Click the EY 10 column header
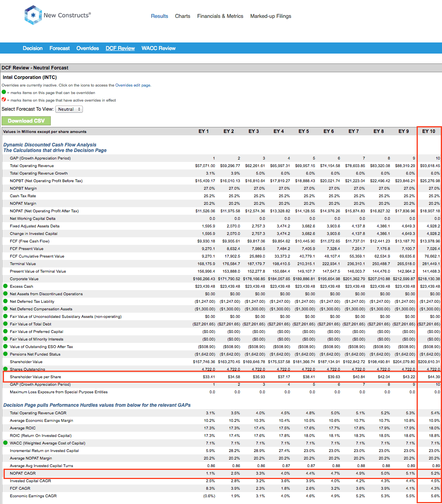The image size is (442, 504). point(429,131)
